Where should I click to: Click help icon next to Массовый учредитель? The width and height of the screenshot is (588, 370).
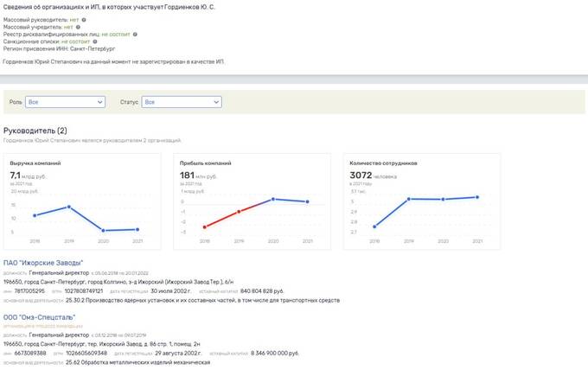[x=78, y=27]
